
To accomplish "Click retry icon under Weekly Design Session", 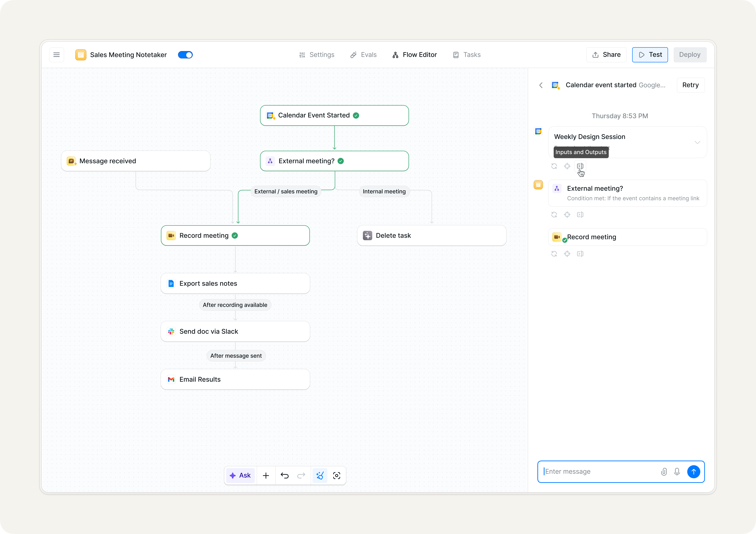I will [554, 166].
